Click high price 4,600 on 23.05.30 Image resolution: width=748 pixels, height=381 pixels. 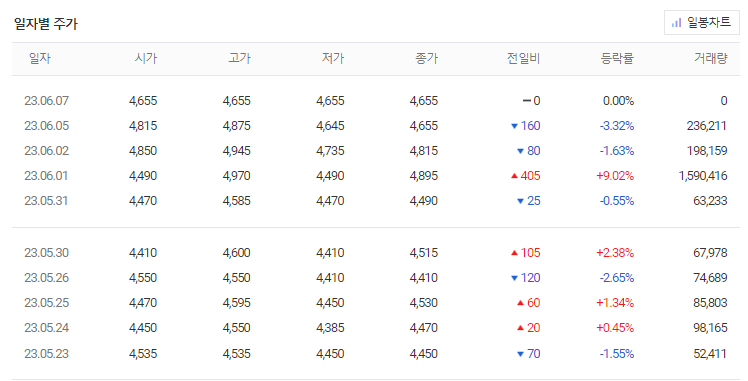[x=237, y=253]
